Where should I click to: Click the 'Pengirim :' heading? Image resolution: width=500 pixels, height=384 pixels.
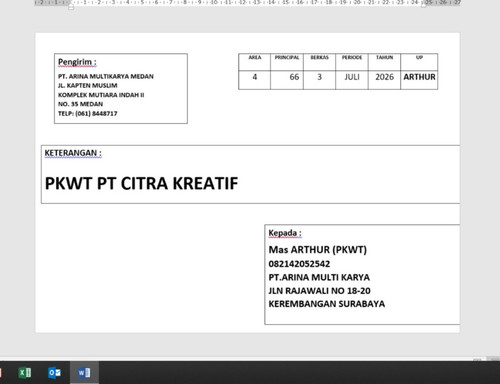tap(77, 62)
